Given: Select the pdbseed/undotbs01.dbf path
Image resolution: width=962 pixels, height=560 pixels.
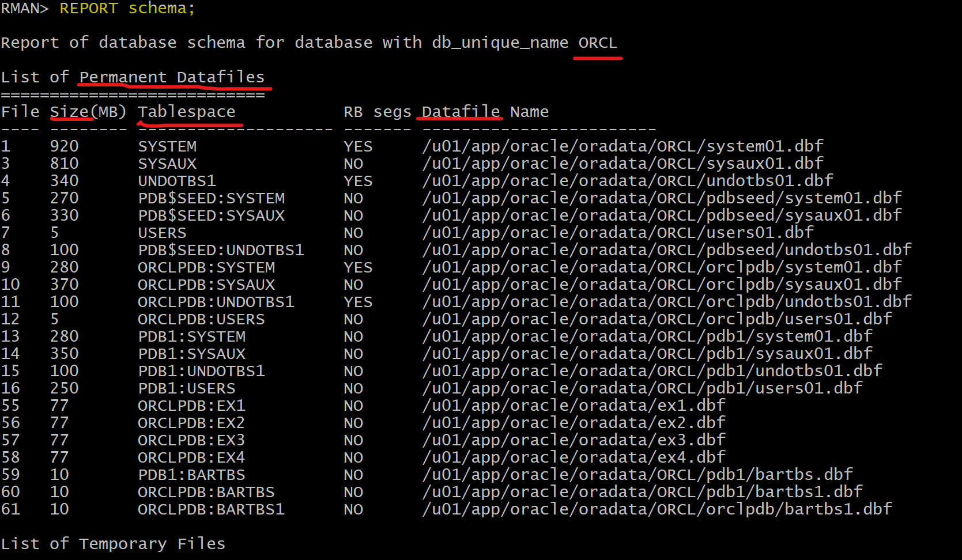Looking at the screenshot, I should [667, 250].
